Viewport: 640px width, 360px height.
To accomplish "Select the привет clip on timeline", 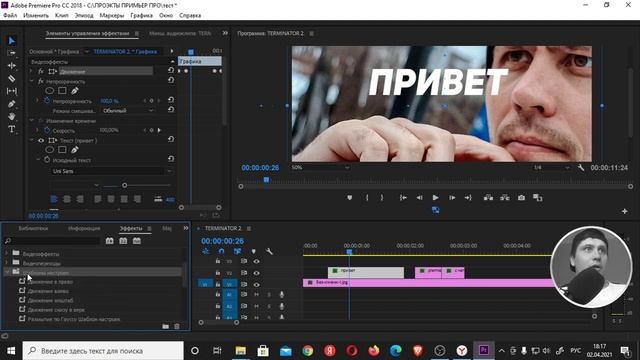I will [366, 273].
